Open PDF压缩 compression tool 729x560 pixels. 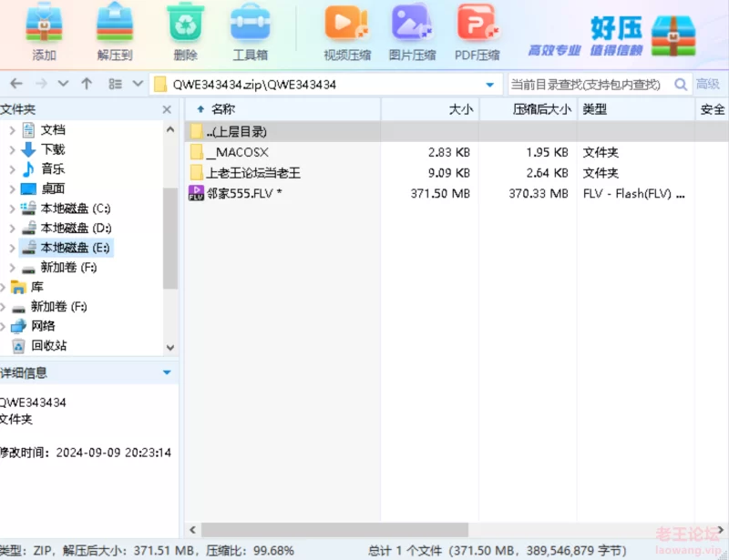click(x=477, y=26)
